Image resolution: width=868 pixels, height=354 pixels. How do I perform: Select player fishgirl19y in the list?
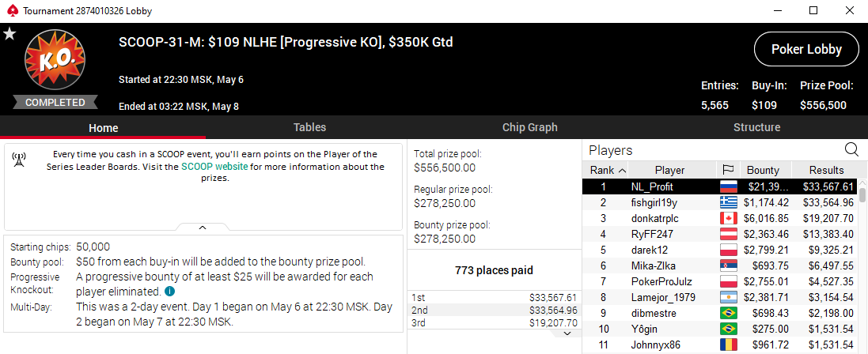tap(654, 202)
